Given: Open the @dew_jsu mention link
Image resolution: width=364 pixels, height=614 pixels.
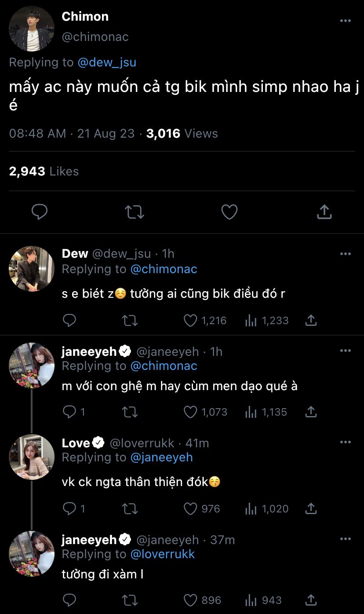Looking at the screenshot, I should click(107, 62).
